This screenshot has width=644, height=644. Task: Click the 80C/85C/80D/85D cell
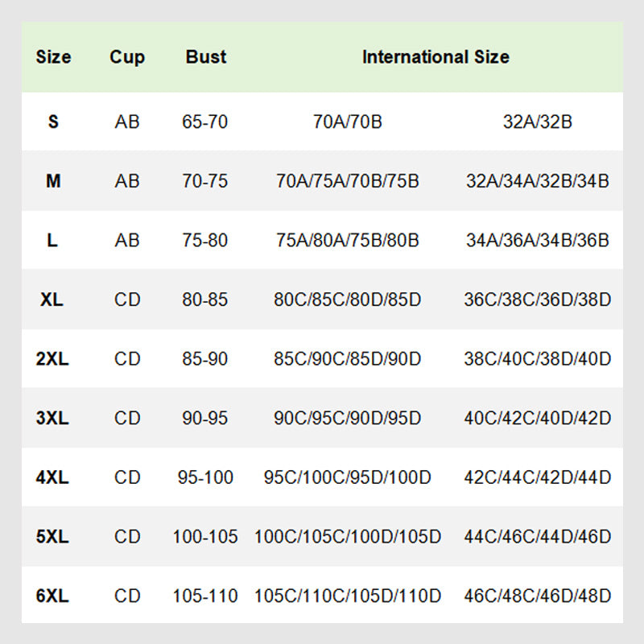tap(348, 300)
